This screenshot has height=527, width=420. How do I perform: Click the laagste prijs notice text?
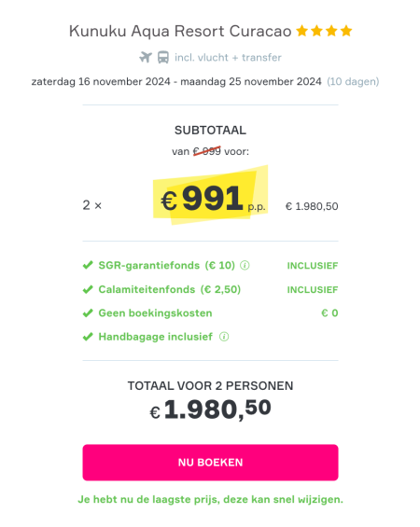[x=211, y=499]
